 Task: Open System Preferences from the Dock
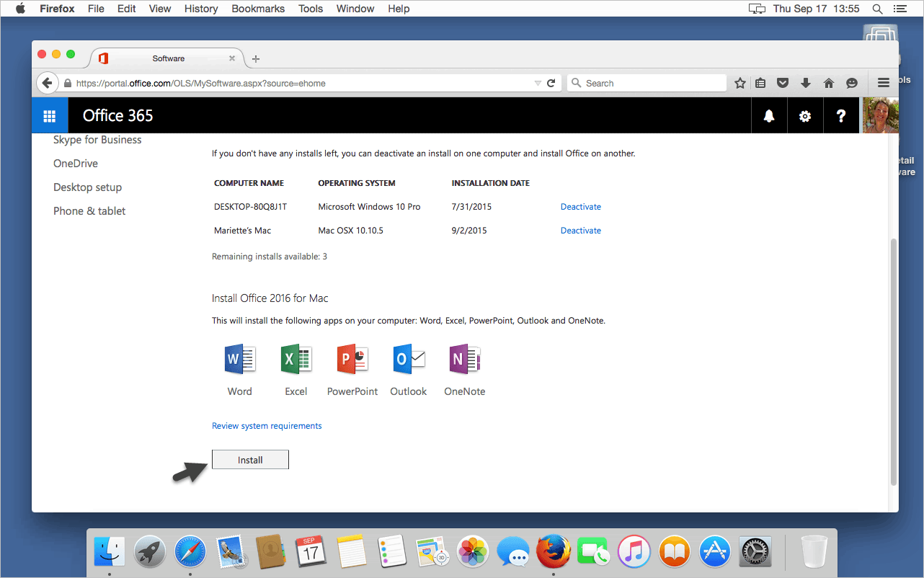(755, 552)
